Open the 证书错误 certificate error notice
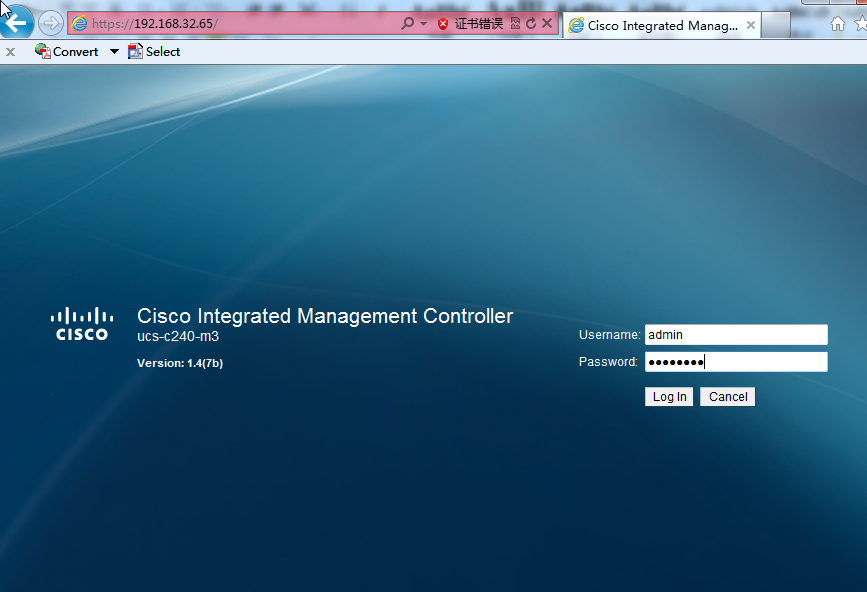The height and width of the screenshot is (592, 867). pyautogui.click(x=478, y=23)
